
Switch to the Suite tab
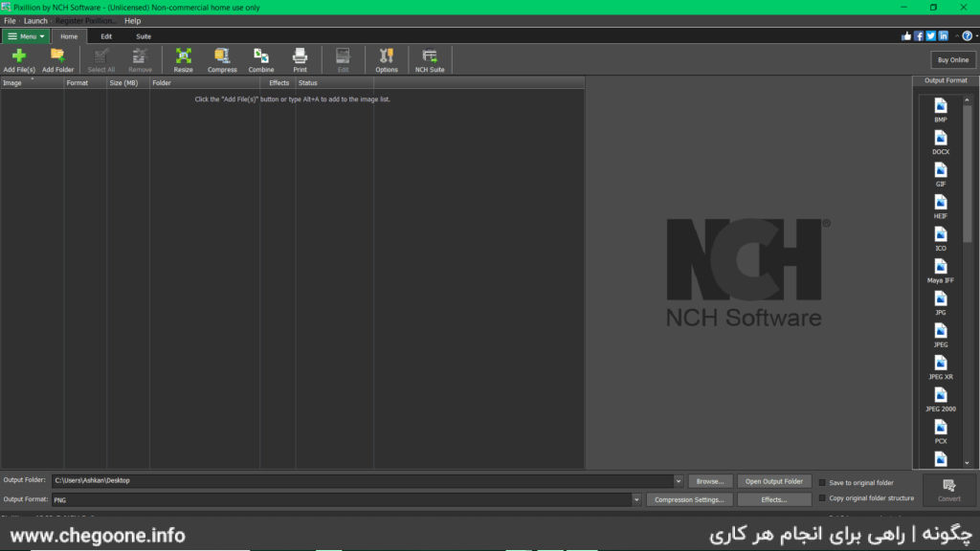144,36
